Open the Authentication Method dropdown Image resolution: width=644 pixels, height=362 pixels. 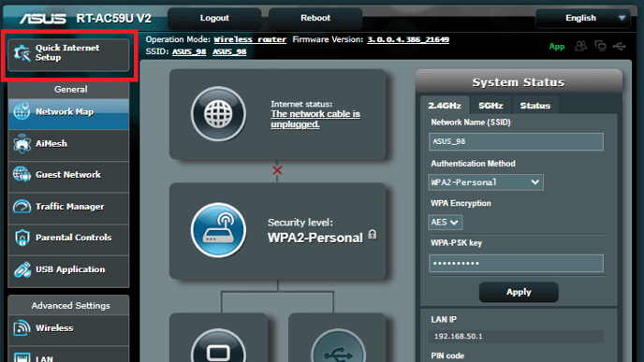[486, 182]
